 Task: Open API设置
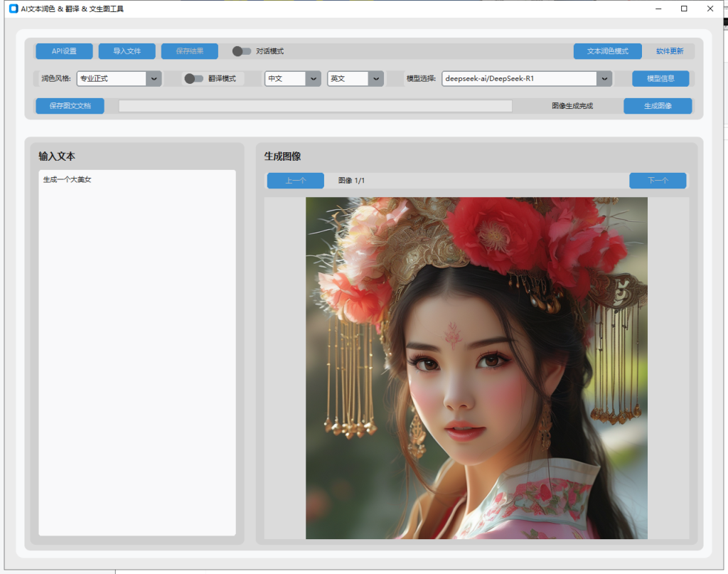[64, 51]
